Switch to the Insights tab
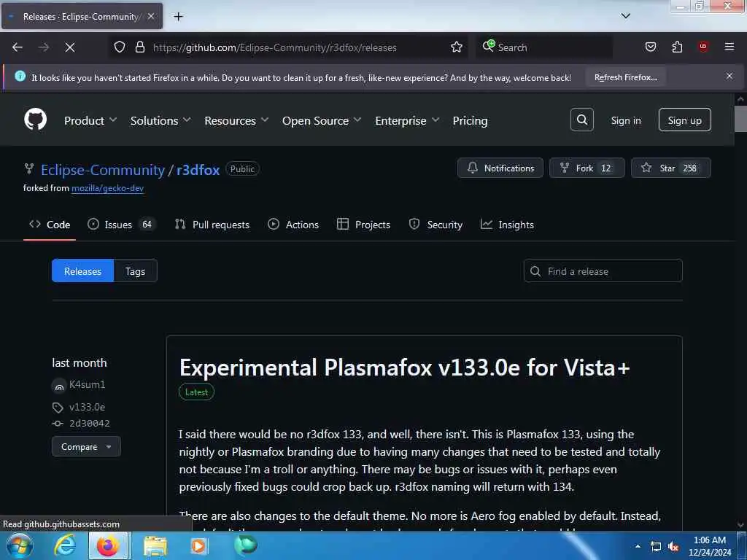 (x=507, y=225)
